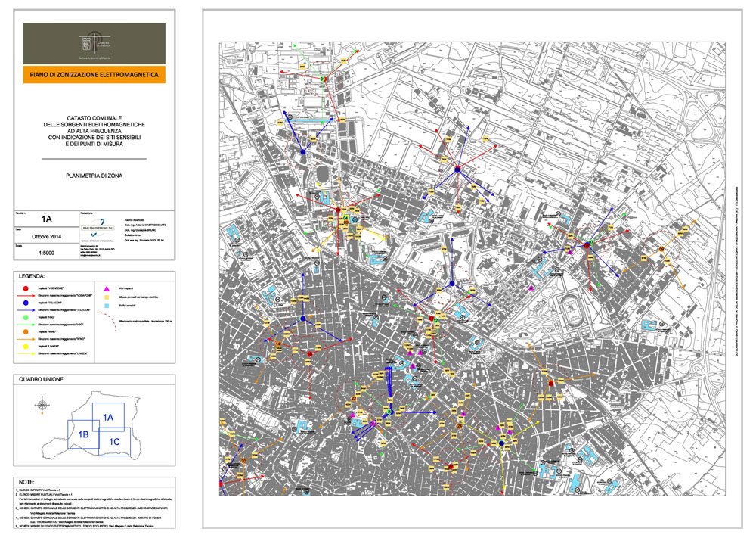Click the Telecom plant legend label
This screenshot has height=538, width=756.
click(x=51, y=303)
